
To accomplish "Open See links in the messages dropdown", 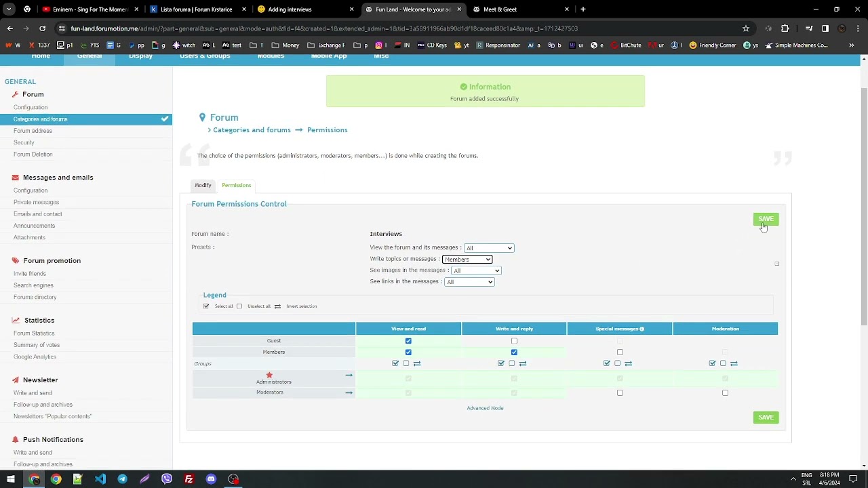I will click(469, 282).
